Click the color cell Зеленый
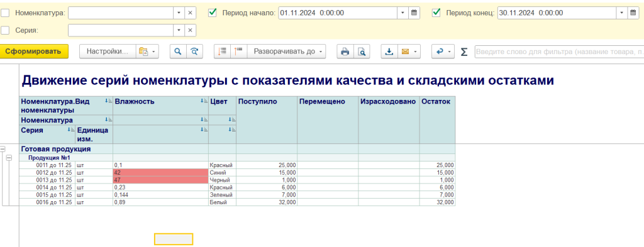The height and width of the screenshot is (247, 644). coord(222,194)
